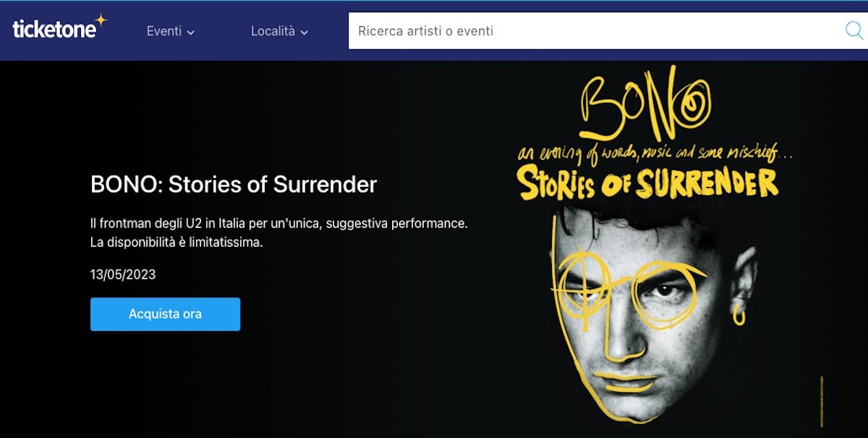Expand the Località chevron arrow
Viewport: 868px width, 438px height.
click(305, 32)
